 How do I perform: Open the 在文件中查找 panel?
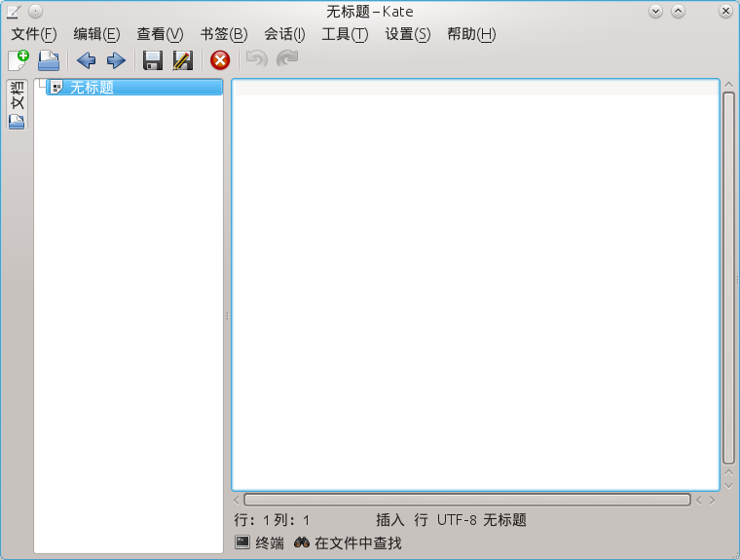348,542
